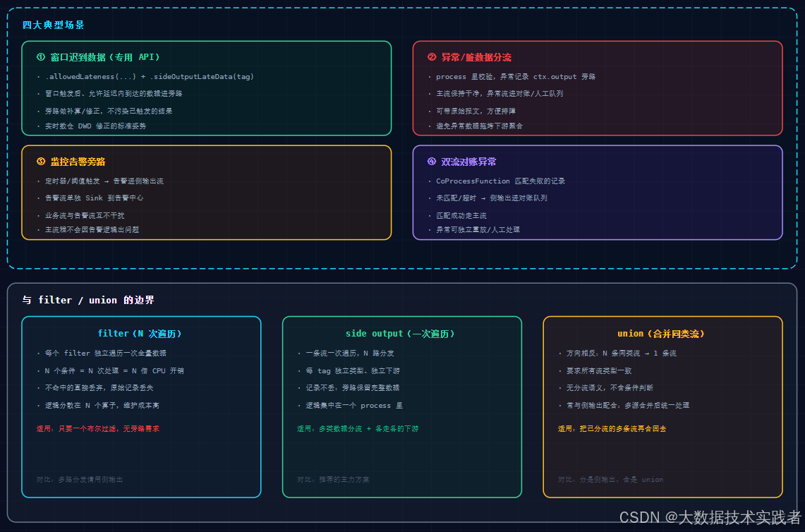This screenshot has width=805, height=532.
Task: Select the card title 'union（合并同类流）'
Action: tap(661, 334)
